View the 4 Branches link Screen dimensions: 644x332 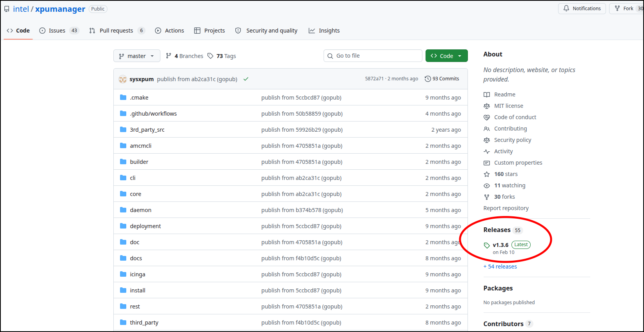pos(185,56)
